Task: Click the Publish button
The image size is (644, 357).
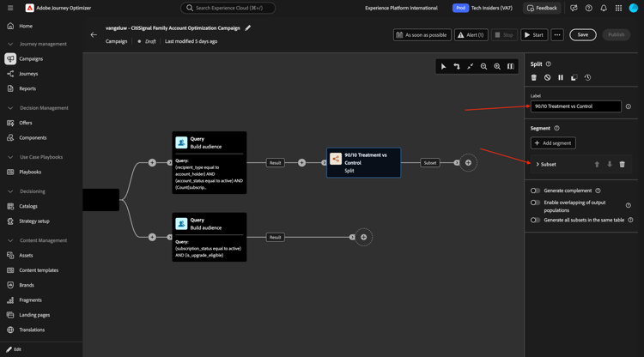Action: pyautogui.click(x=616, y=35)
